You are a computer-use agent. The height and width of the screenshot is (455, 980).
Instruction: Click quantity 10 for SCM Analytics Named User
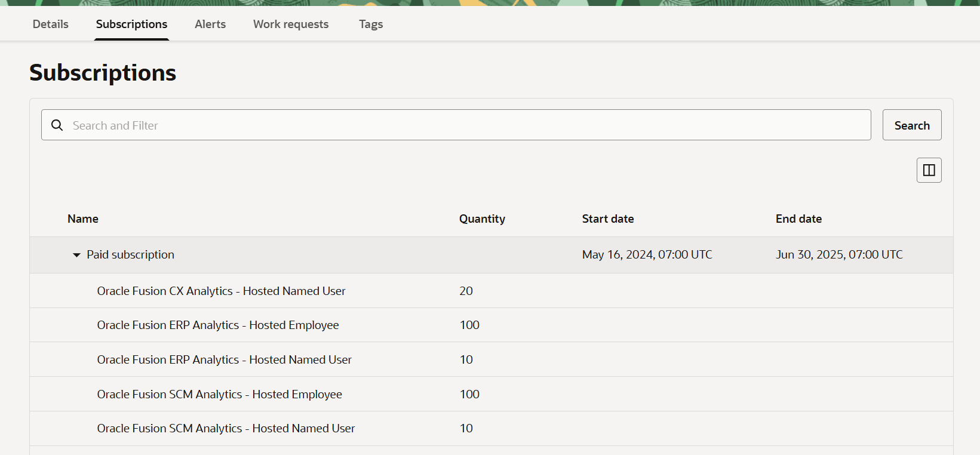[466, 428]
